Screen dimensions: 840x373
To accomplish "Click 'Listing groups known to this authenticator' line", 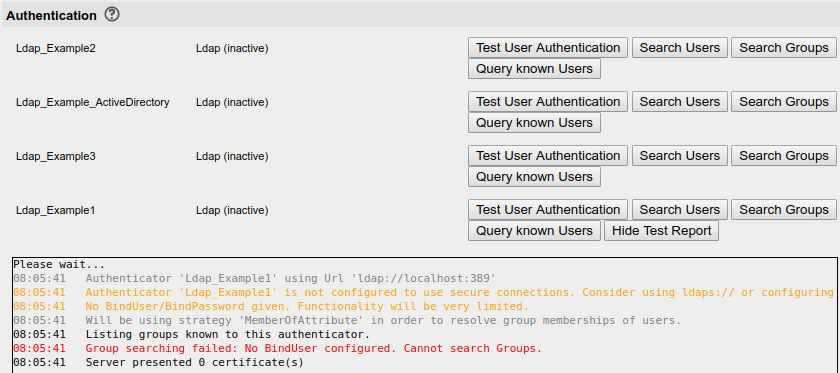I will coord(192,334).
